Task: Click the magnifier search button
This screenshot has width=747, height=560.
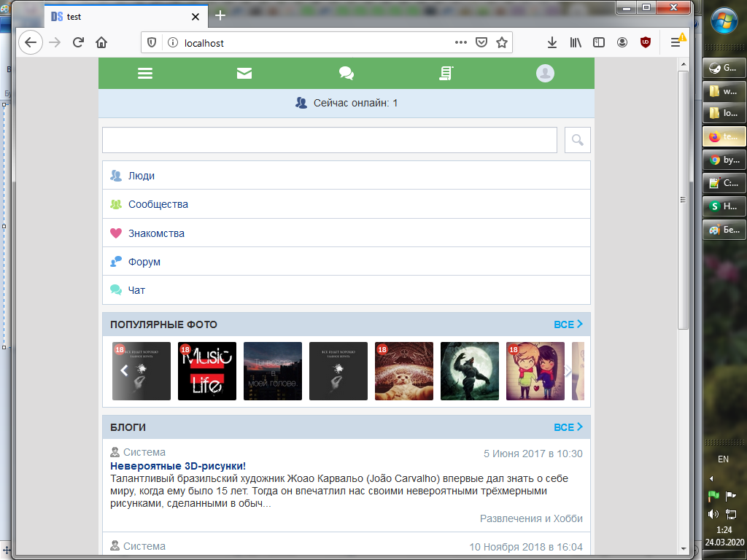Action: click(x=578, y=140)
